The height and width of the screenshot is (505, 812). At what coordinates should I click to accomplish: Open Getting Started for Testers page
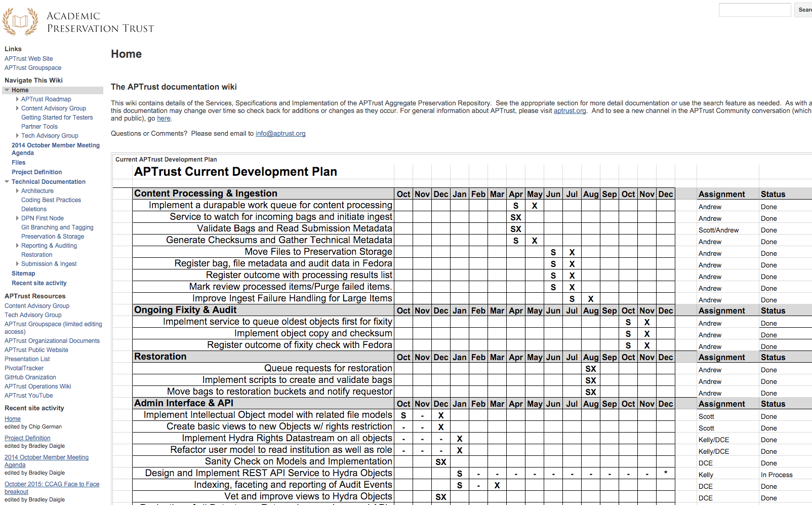click(57, 118)
